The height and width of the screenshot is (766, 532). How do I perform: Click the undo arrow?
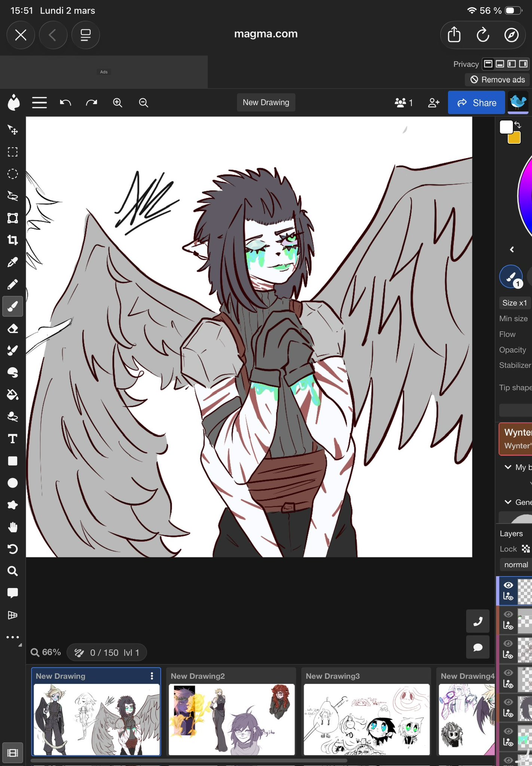pyautogui.click(x=65, y=102)
